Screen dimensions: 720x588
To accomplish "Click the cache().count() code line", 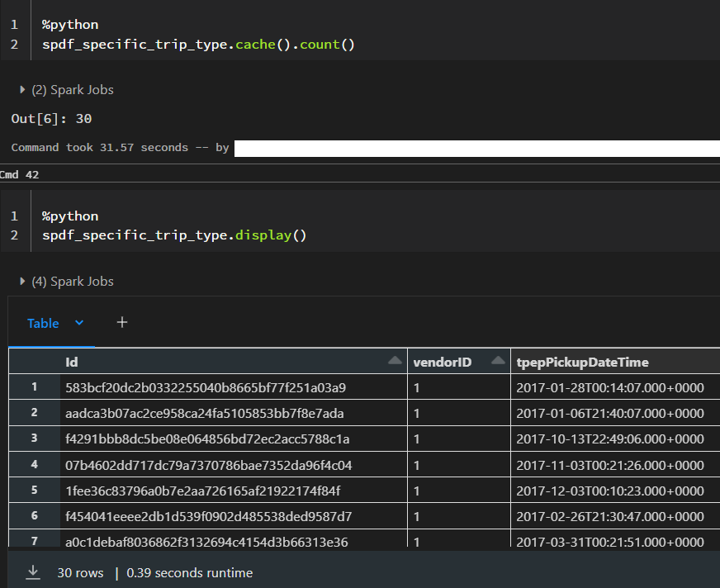I will [x=198, y=45].
